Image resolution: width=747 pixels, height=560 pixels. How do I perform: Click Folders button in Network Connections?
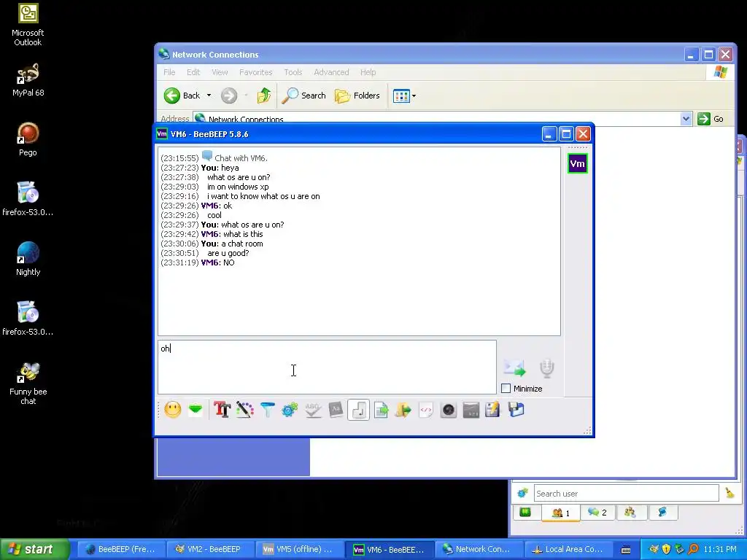click(x=357, y=96)
